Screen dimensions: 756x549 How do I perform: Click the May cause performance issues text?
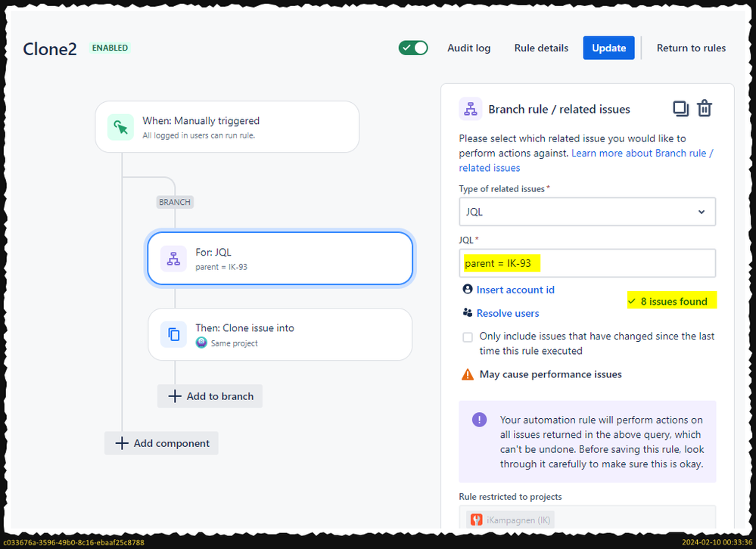tap(550, 374)
